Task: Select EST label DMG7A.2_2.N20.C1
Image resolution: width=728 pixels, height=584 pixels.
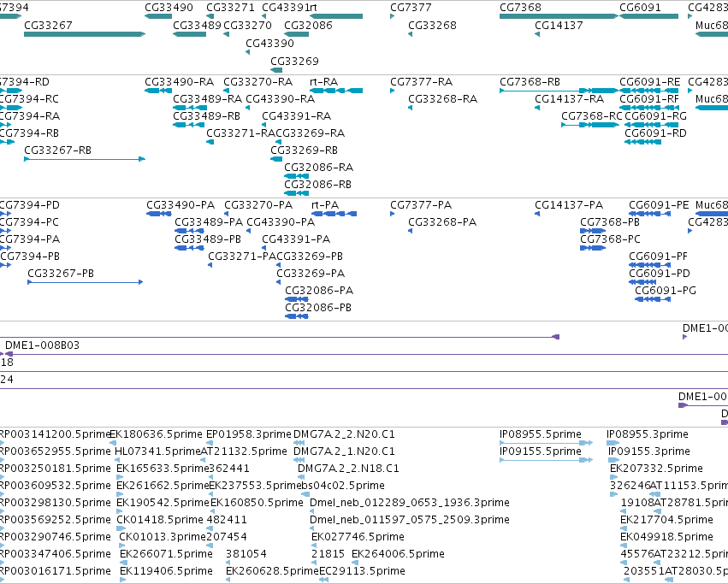Action: pyautogui.click(x=345, y=434)
